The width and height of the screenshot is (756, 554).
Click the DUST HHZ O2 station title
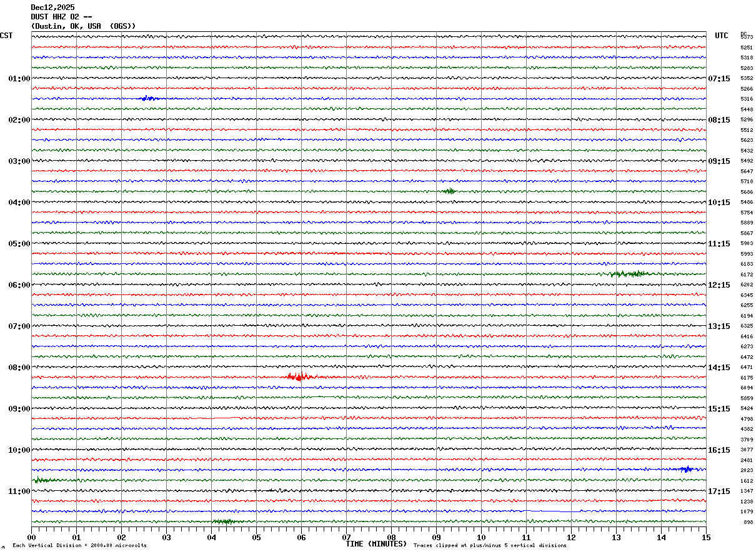(61, 17)
